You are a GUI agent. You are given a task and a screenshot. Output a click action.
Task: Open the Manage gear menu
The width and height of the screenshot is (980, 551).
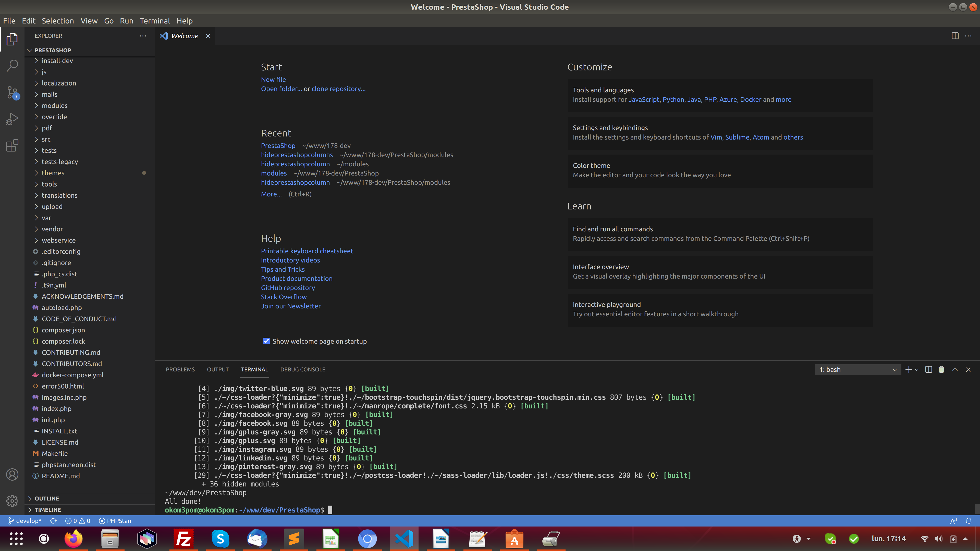click(x=12, y=501)
